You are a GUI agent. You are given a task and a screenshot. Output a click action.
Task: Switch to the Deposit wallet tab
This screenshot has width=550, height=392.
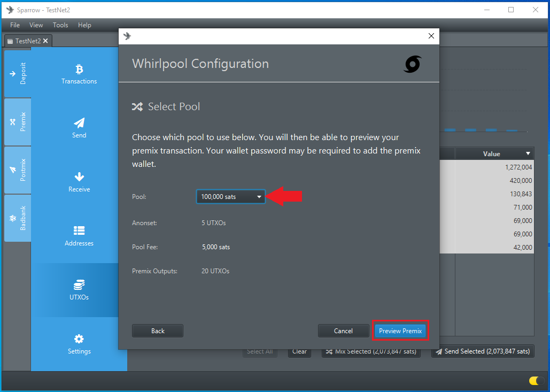(x=18, y=74)
